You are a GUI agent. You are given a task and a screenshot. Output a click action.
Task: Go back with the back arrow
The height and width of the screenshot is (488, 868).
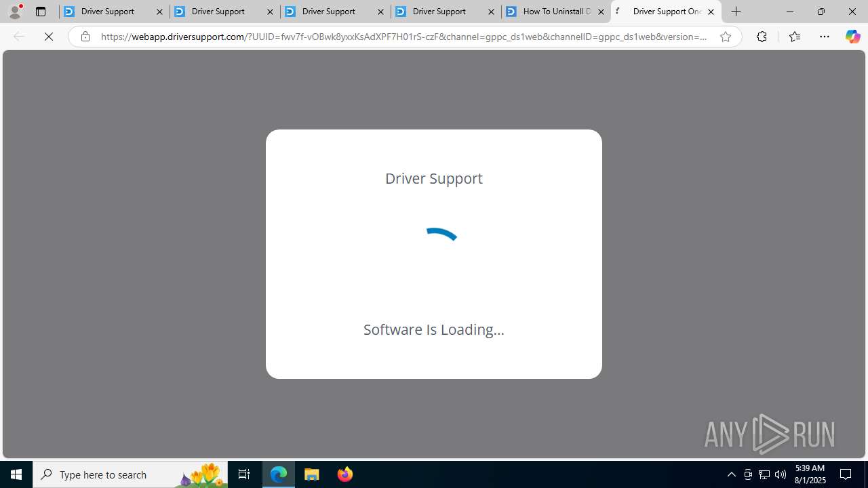(x=19, y=37)
